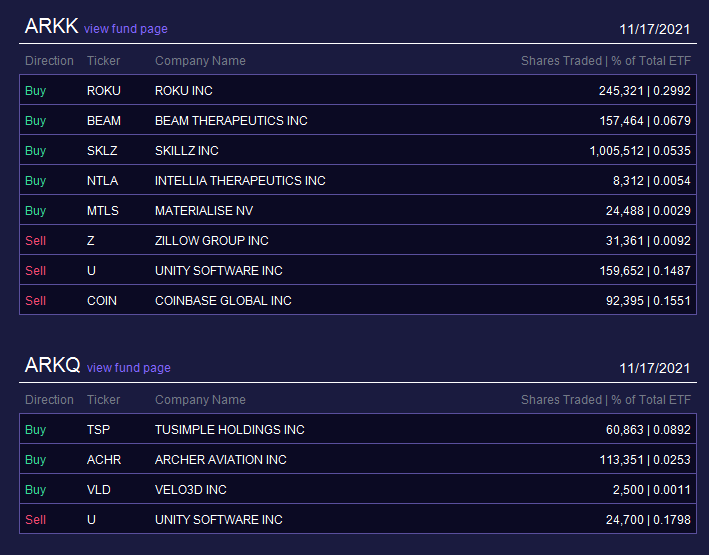Select MTLS ticker cell

[x=103, y=211]
